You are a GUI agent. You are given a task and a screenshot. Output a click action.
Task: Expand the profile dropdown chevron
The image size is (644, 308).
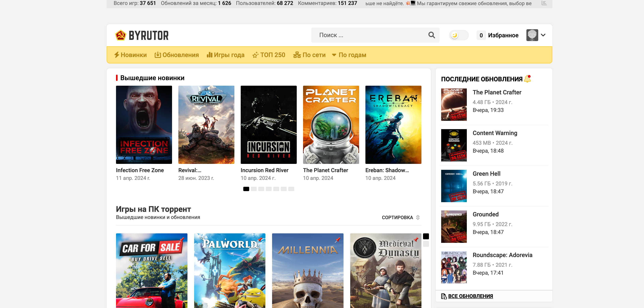click(x=543, y=35)
